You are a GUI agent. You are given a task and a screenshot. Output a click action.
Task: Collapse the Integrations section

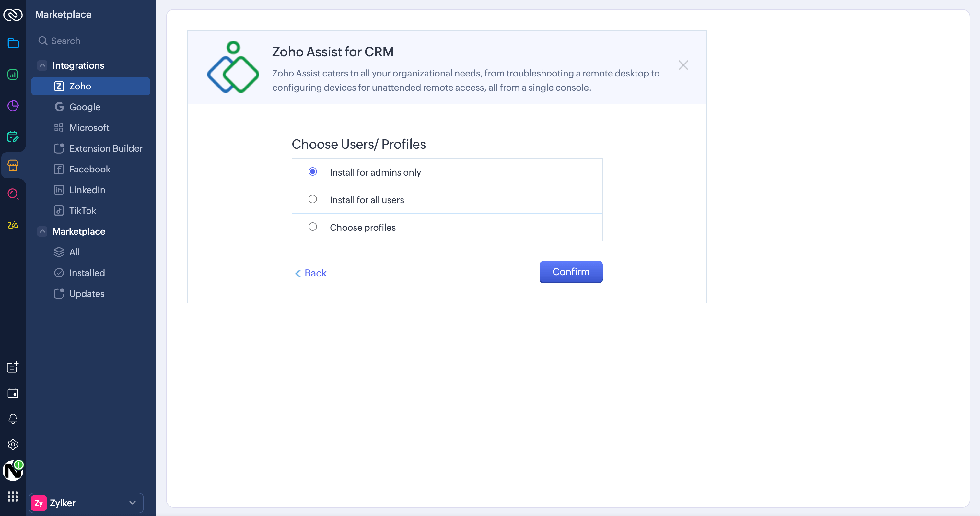(42, 65)
